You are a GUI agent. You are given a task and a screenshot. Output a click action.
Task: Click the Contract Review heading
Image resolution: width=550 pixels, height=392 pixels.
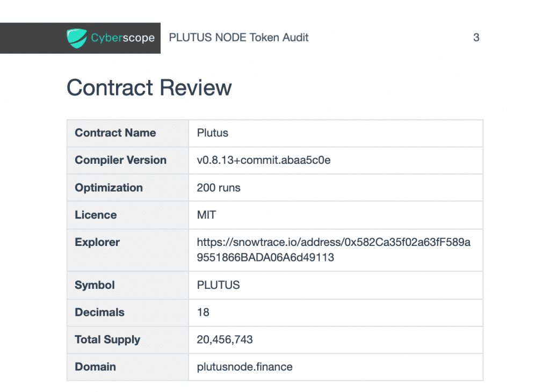(149, 88)
